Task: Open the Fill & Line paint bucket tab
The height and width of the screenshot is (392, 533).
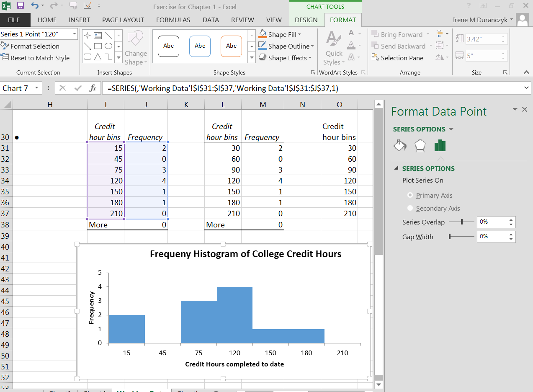Action: click(x=400, y=145)
